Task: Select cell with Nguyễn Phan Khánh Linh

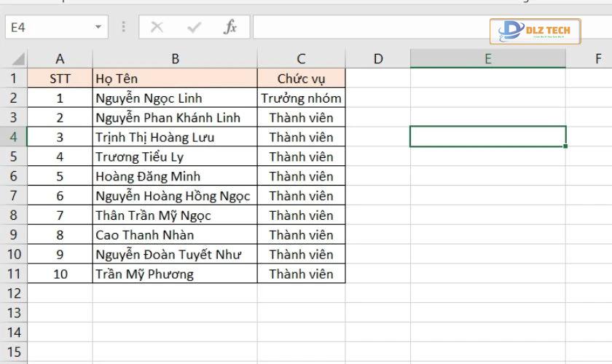Action: (x=175, y=117)
